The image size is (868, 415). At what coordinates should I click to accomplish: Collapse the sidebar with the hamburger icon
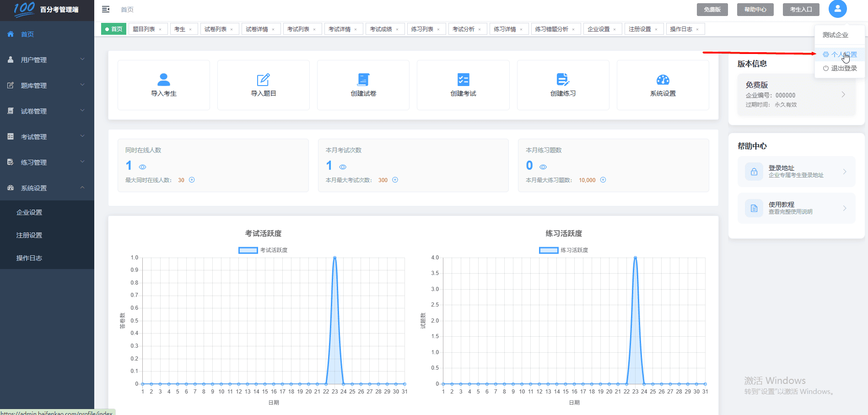(x=105, y=9)
